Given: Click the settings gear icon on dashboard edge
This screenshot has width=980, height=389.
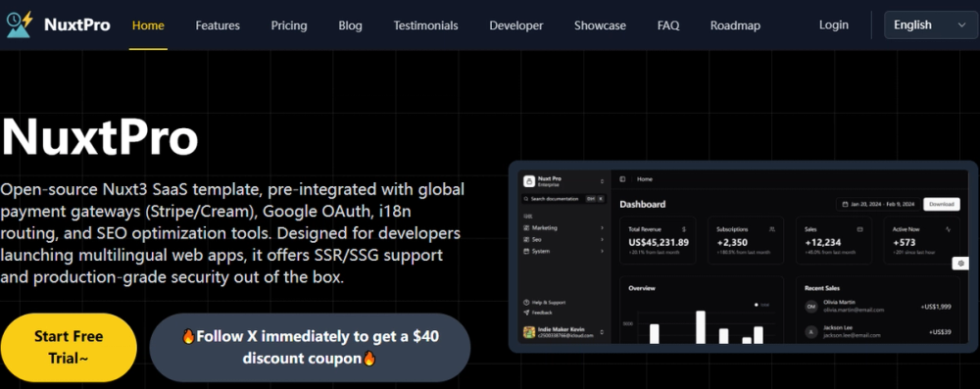Looking at the screenshot, I should tap(960, 264).
